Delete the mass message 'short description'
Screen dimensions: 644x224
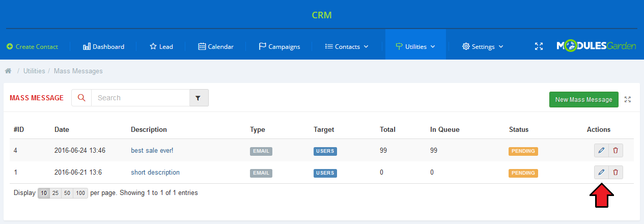[x=615, y=173]
